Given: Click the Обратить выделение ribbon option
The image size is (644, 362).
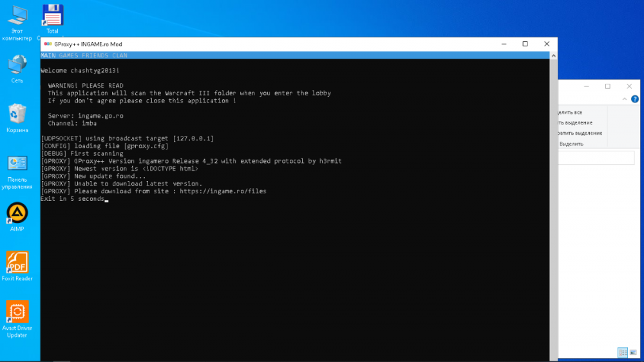Looking at the screenshot, I should click(580, 133).
